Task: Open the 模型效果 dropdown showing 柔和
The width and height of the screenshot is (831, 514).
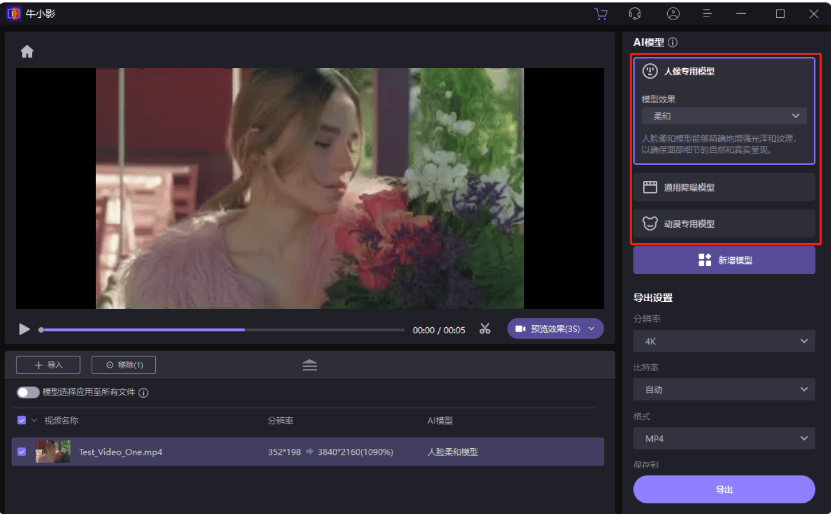Action: point(724,116)
